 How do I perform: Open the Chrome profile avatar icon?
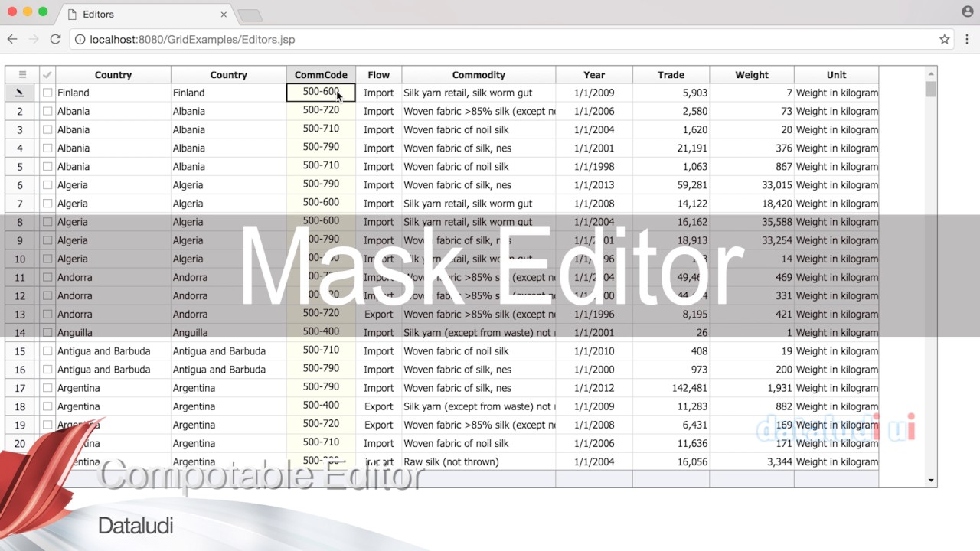968,11
